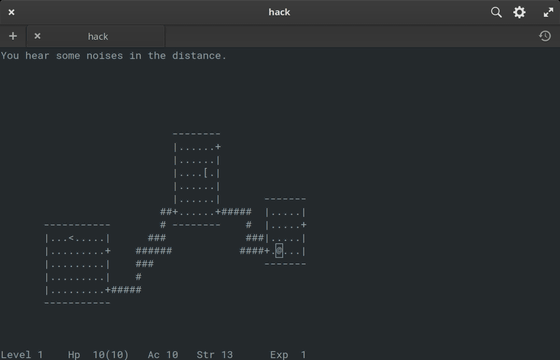The height and width of the screenshot is (360, 560).
Task: Click the Level 1 status text
Action: click(22, 355)
